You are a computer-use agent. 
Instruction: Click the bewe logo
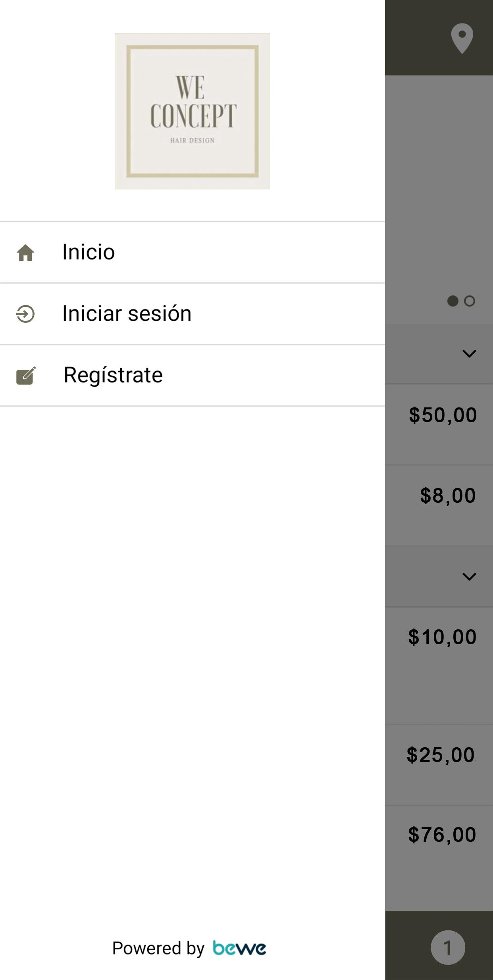click(239, 948)
